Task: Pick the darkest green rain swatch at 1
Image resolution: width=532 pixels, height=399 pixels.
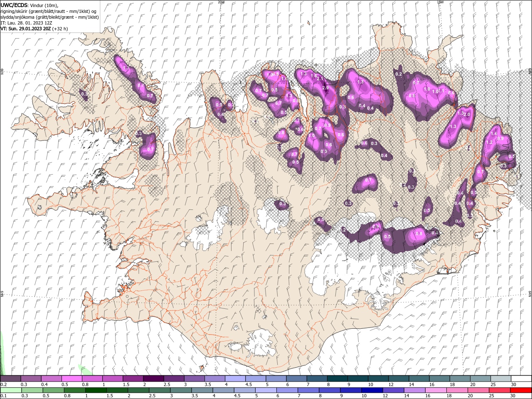Action: point(96,390)
